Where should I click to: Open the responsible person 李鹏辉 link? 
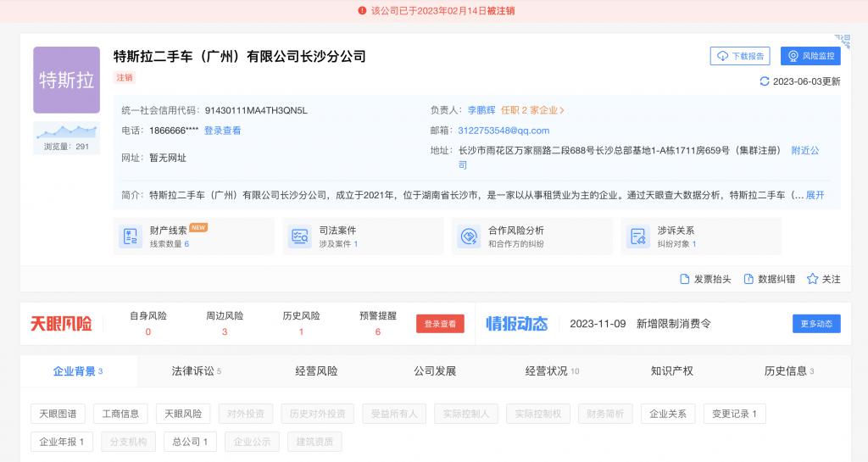tap(481, 110)
